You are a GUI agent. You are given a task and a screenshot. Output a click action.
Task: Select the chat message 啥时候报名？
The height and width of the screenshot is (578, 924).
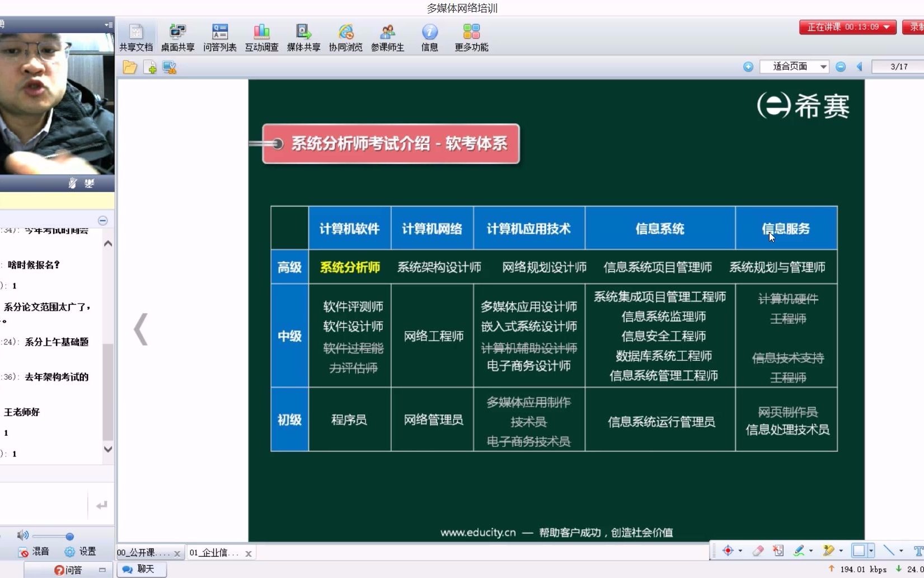click(34, 265)
